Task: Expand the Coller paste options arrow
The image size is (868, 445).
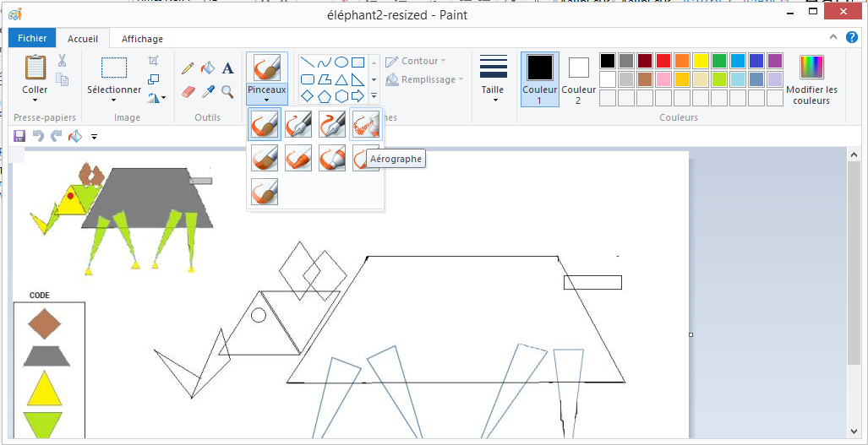Action: pos(35,100)
